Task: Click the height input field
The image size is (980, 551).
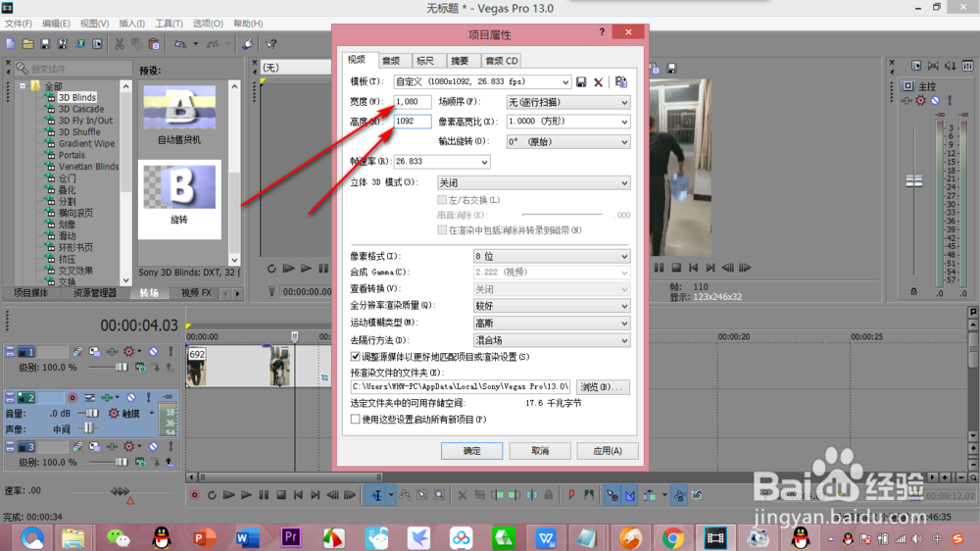Action: (413, 122)
